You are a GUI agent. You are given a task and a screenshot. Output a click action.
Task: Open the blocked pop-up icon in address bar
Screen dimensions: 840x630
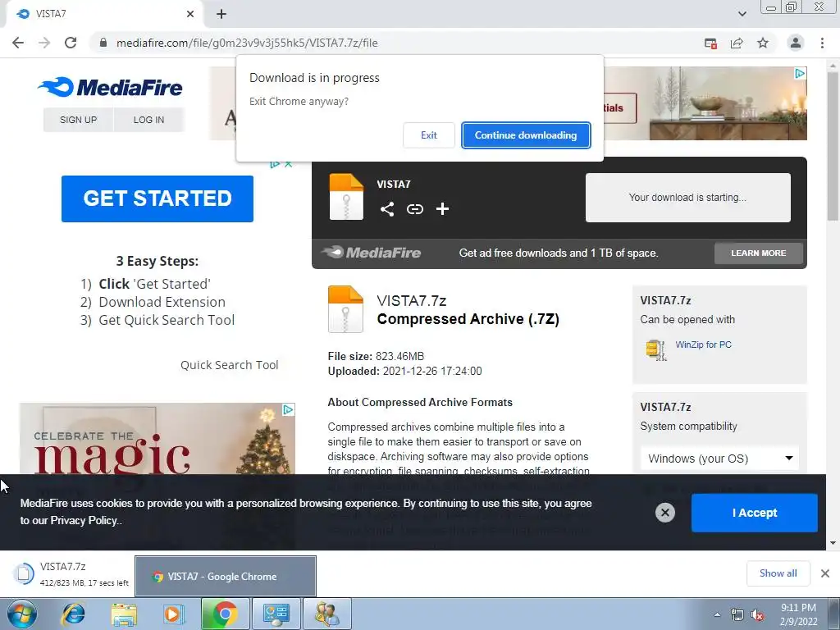click(x=710, y=43)
